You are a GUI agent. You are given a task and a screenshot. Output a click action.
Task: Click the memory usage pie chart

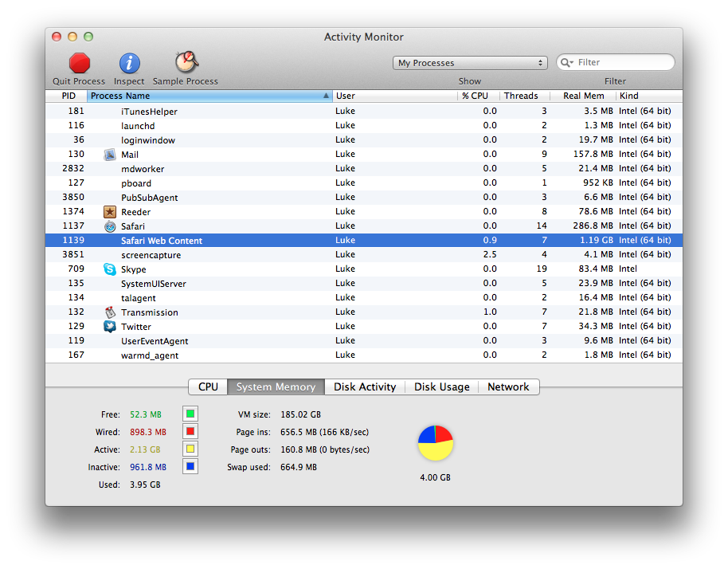436,443
